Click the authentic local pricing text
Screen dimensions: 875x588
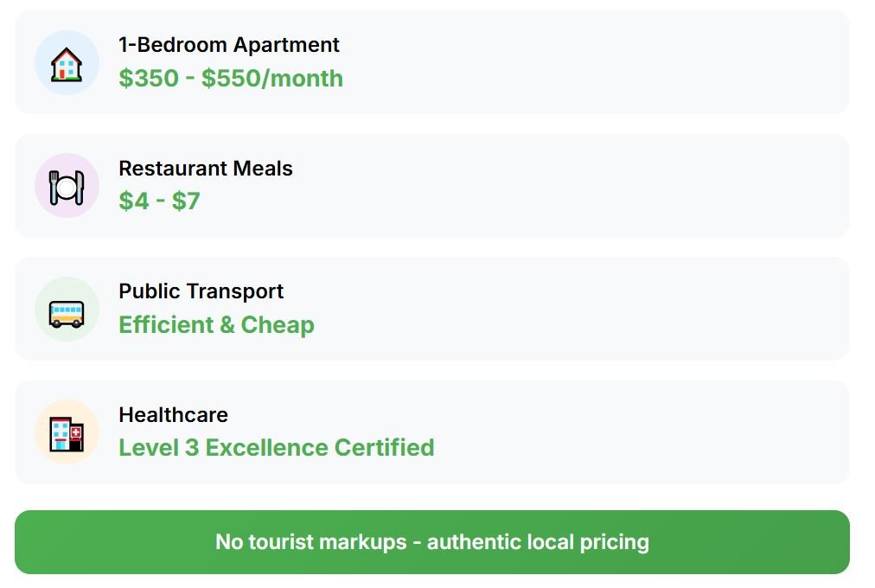click(x=538, y=542)
